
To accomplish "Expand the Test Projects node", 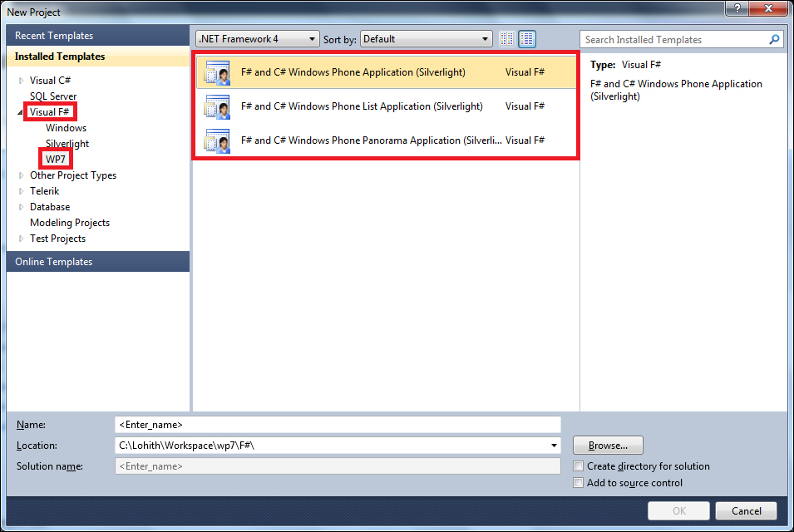I will pos(21,239).
